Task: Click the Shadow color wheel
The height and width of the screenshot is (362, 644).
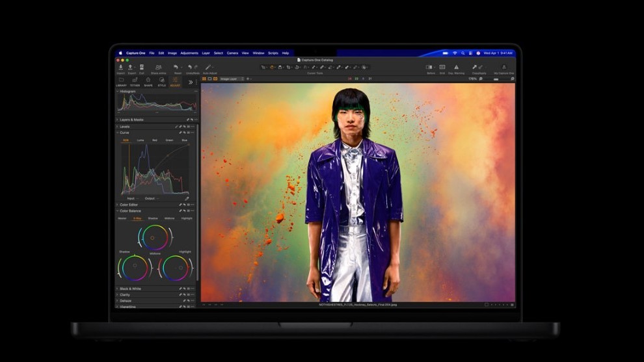Action: click(135, 268)
